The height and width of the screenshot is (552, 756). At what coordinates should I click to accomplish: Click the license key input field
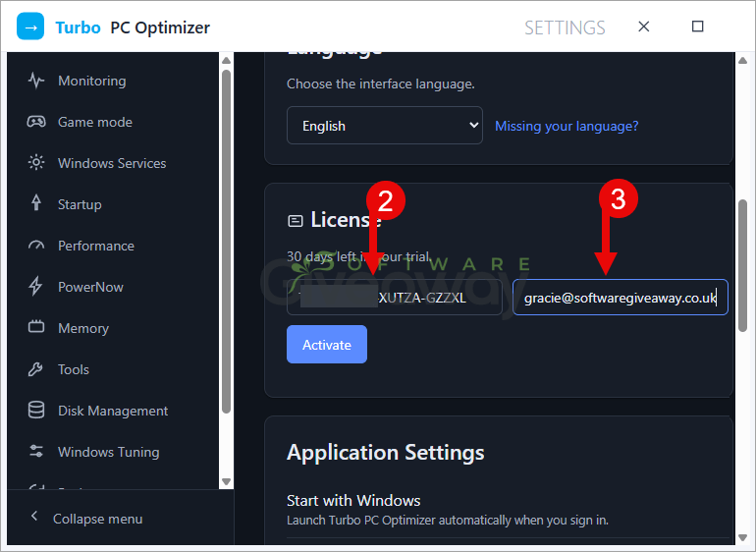click(x=395, y=298)
